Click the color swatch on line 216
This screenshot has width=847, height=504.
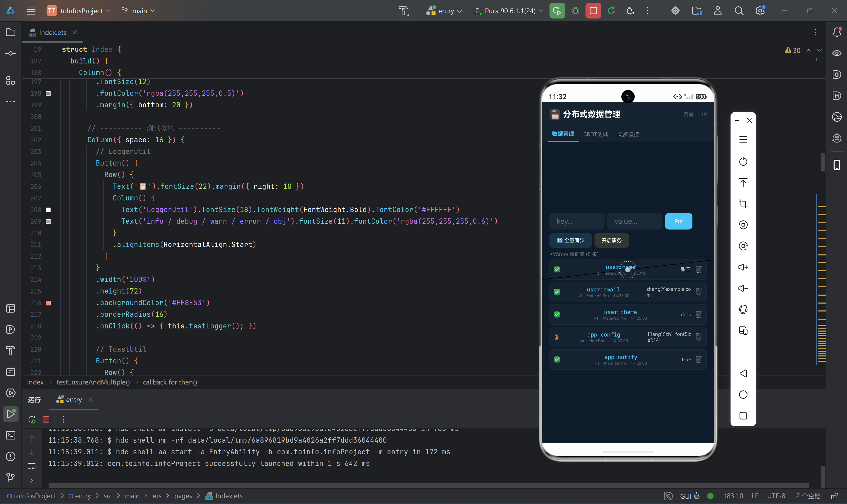pyautogui.click(x=48, y=303)
